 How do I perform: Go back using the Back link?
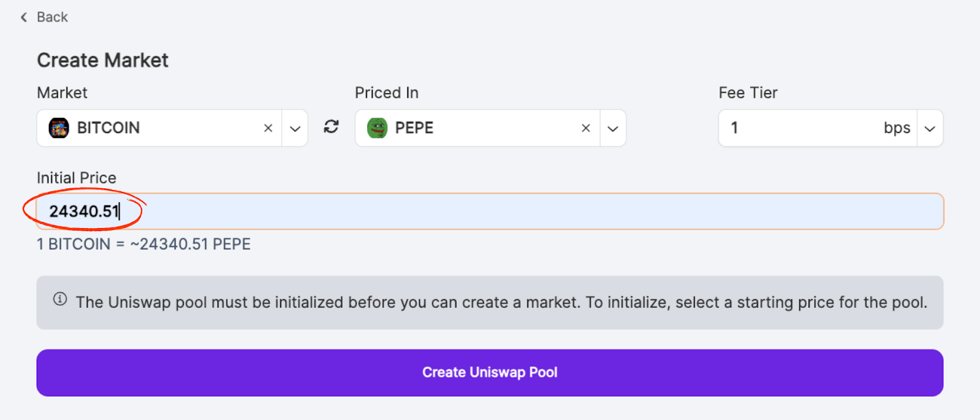52,17
